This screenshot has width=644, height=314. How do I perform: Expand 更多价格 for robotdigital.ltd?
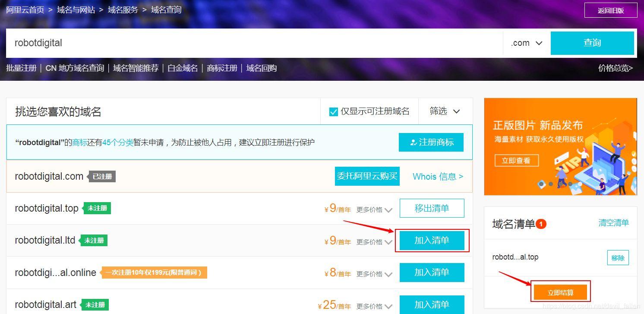pos(374,242)
